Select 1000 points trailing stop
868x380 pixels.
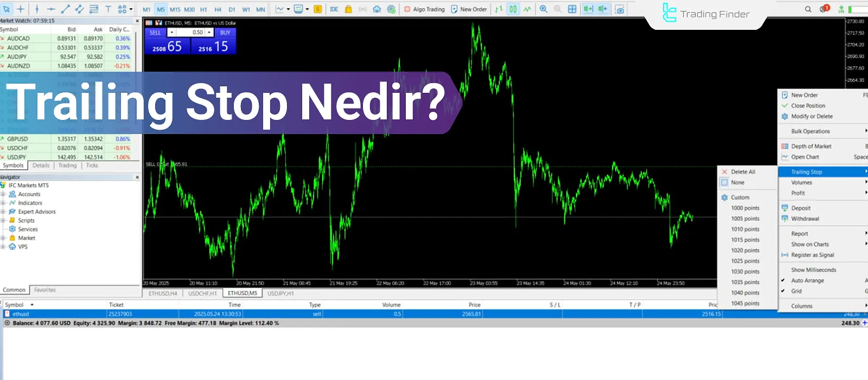coord(745,208)
